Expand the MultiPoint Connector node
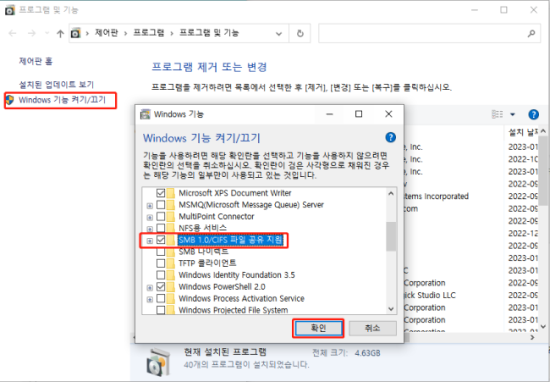Viewport: 550px width, 382px height. pos(150,217)
